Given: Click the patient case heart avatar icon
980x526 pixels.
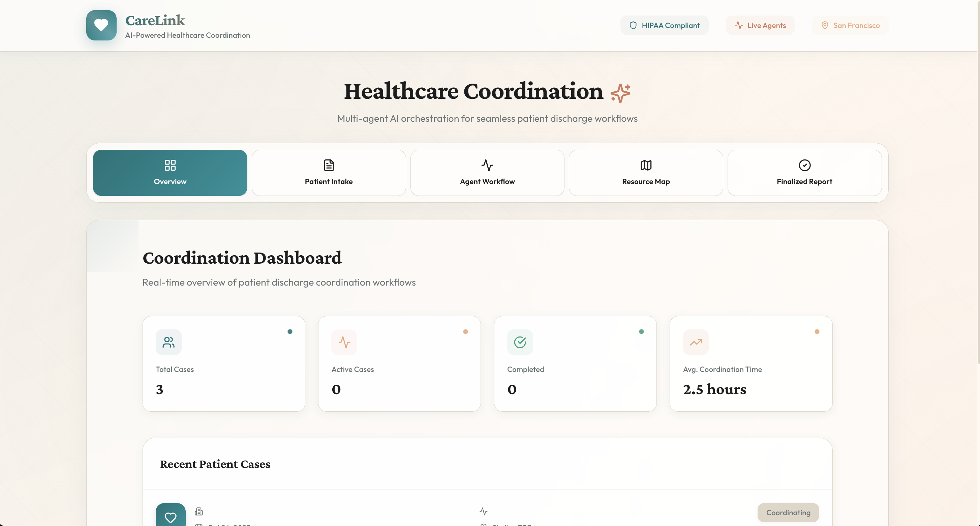Looking at the screenshot, I should coord(171,516).
